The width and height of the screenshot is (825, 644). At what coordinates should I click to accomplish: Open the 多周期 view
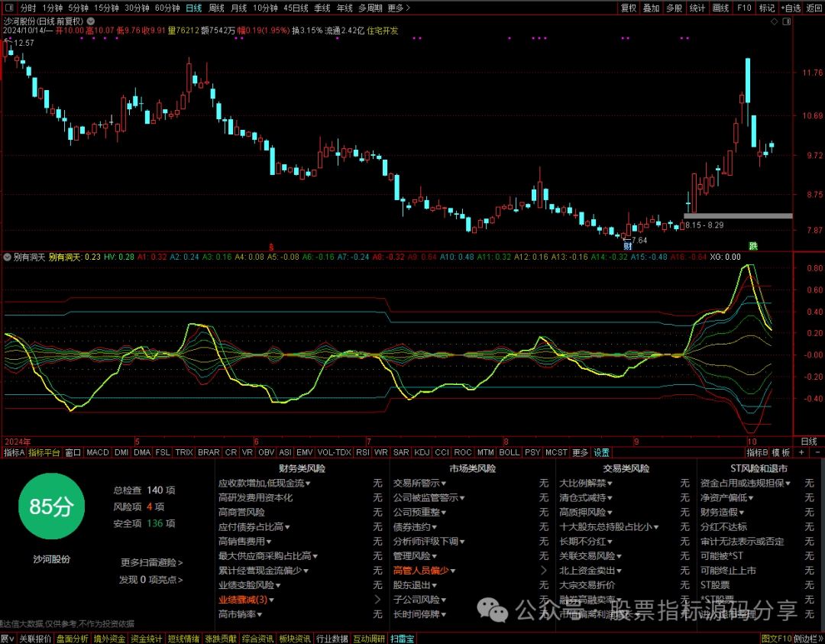pos(370,8)
